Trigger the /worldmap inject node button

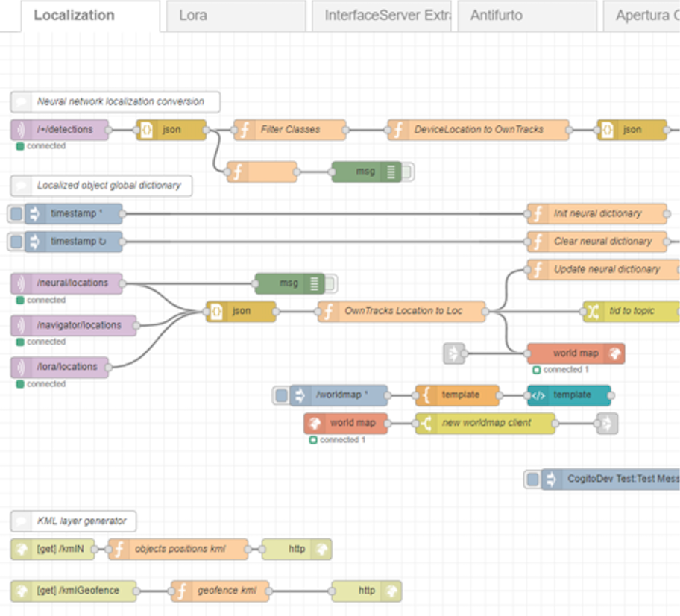pyautogui.click(x=280, y=395)
